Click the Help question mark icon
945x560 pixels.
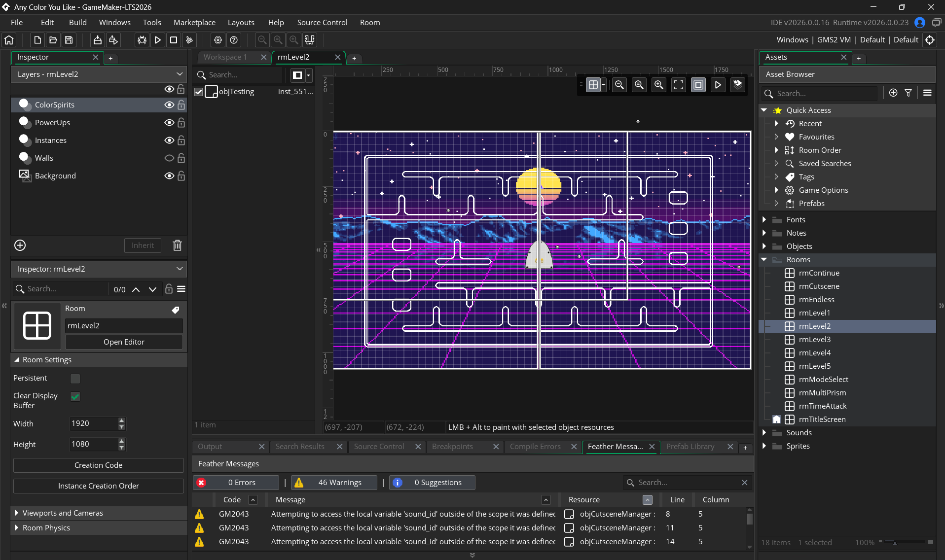[x=234, y=40]
